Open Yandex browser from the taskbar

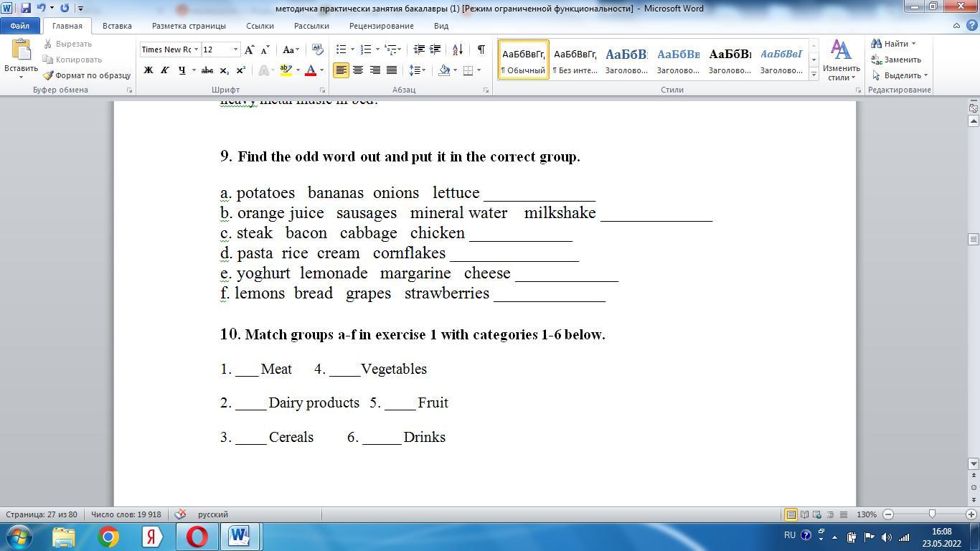tap(152, 537)
